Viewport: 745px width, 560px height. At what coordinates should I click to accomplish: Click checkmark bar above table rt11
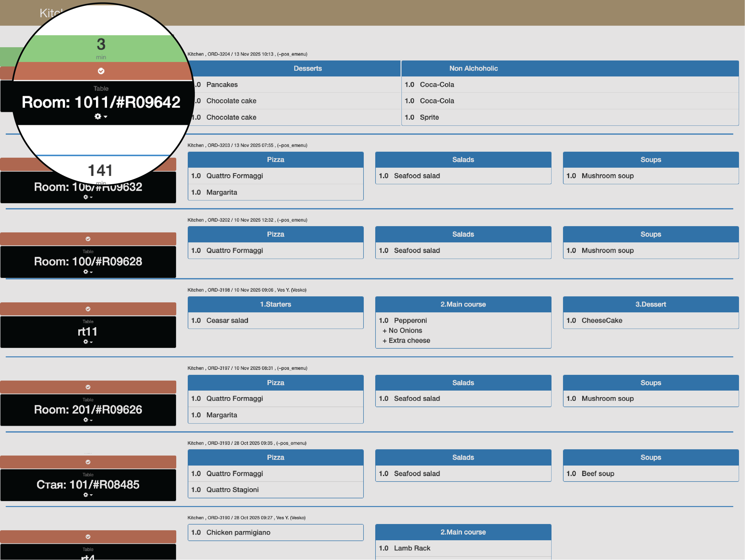[x=88, y=309]
